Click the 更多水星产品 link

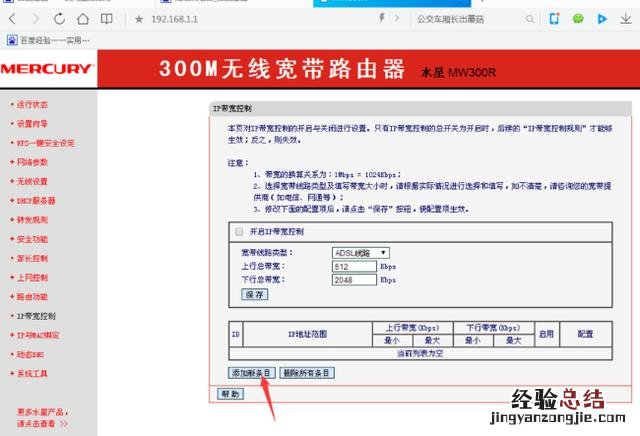point(42,418)
